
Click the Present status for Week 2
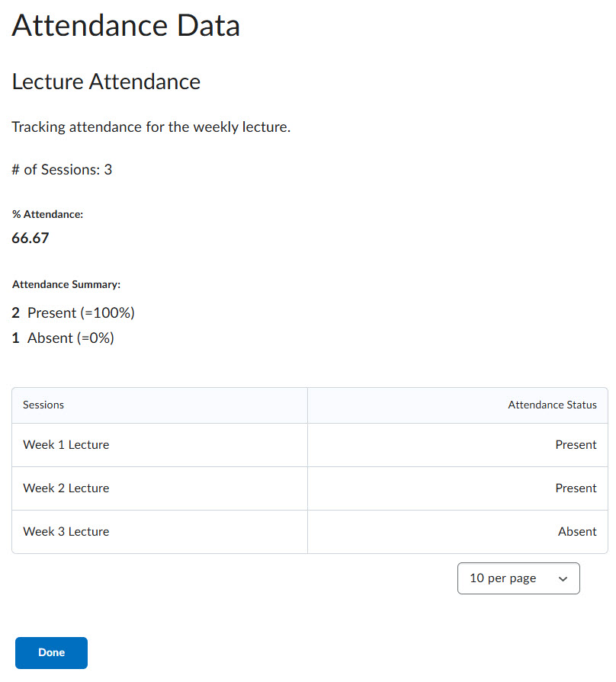click(576, 488)
